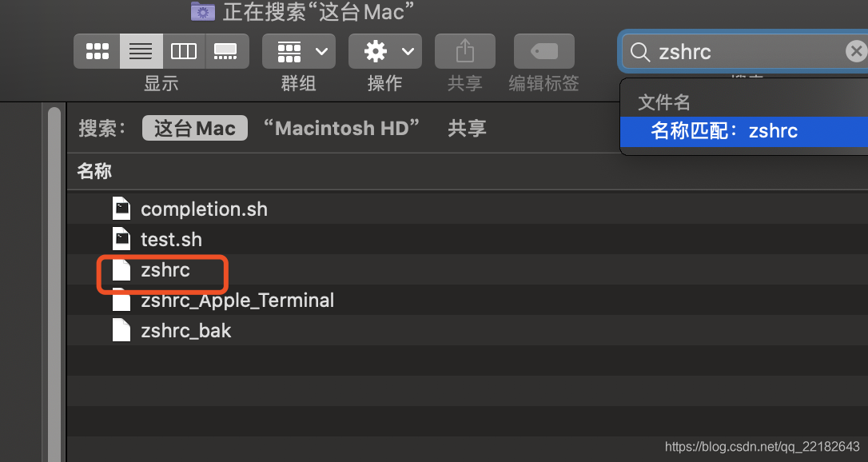Select the zshrc file
This screenshot has width=868, height=462.
click(165, 270)
